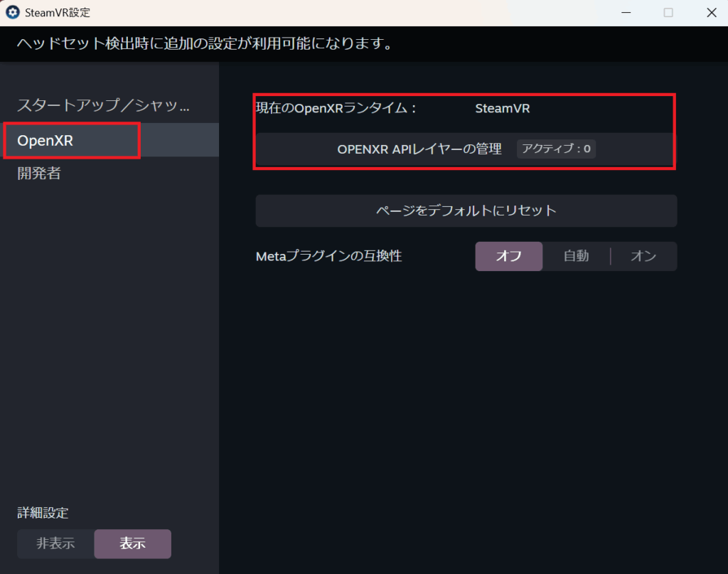This screenshot has width=728, height=574.
Task: Switch 詳細設定 to 表示
Action: tap(133, 544)
